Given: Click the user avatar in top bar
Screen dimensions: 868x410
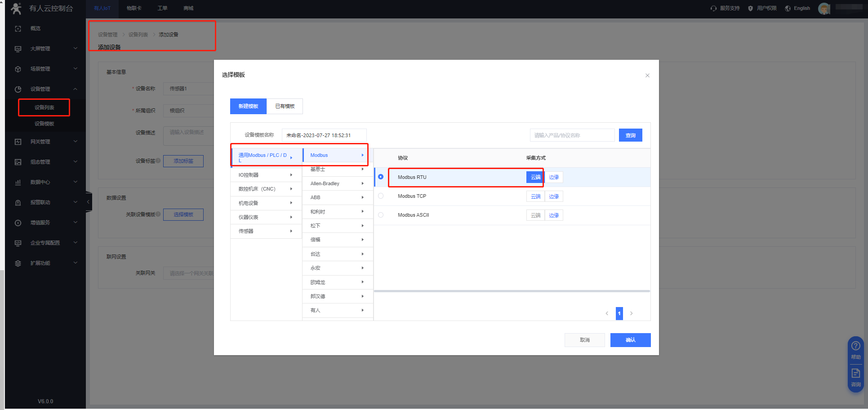Looking at the screenshot, I should coord(824,9).
